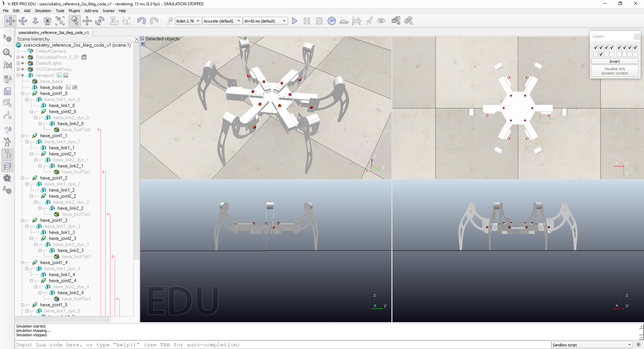Open script icon next to hexapod

(59, 75)
